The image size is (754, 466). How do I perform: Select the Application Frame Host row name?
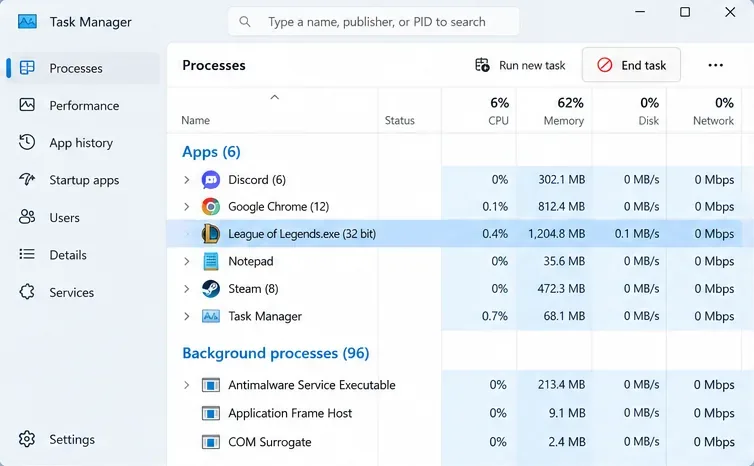coord(290,413)
